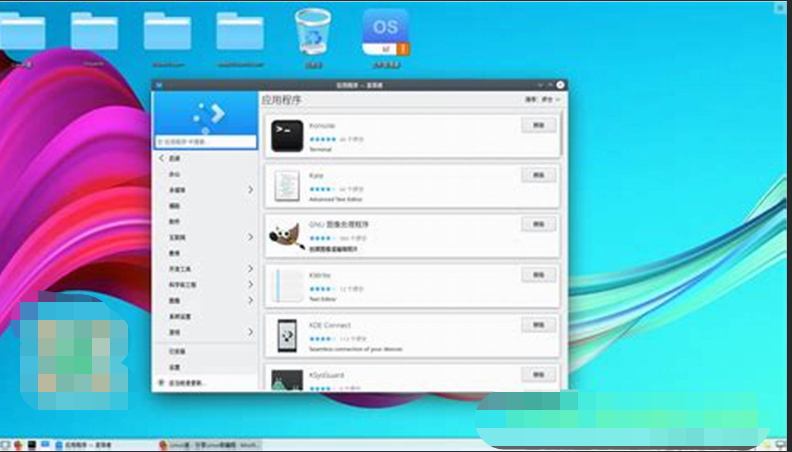Click the Konsole terminal app icon
792x452 pixels.
[287, 135]
